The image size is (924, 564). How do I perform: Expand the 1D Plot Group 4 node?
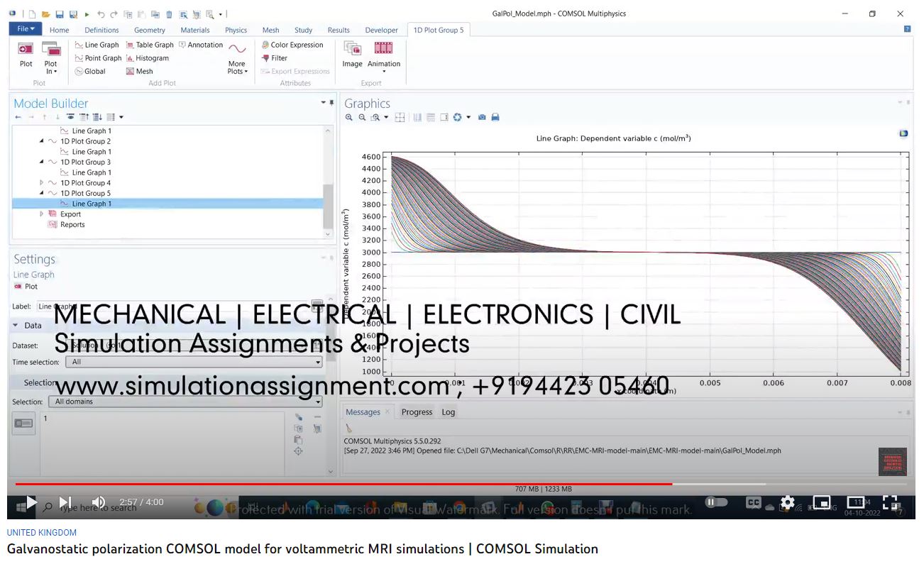(41, 183)
